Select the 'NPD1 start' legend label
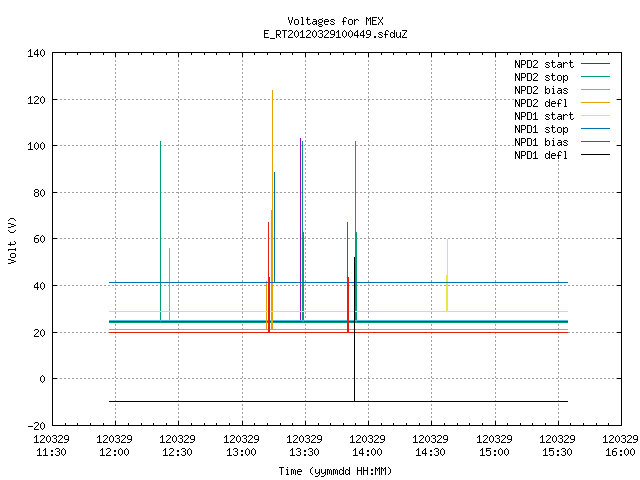Image resolution: width=640 pixels, height=480 pixels. click(544, 116)
